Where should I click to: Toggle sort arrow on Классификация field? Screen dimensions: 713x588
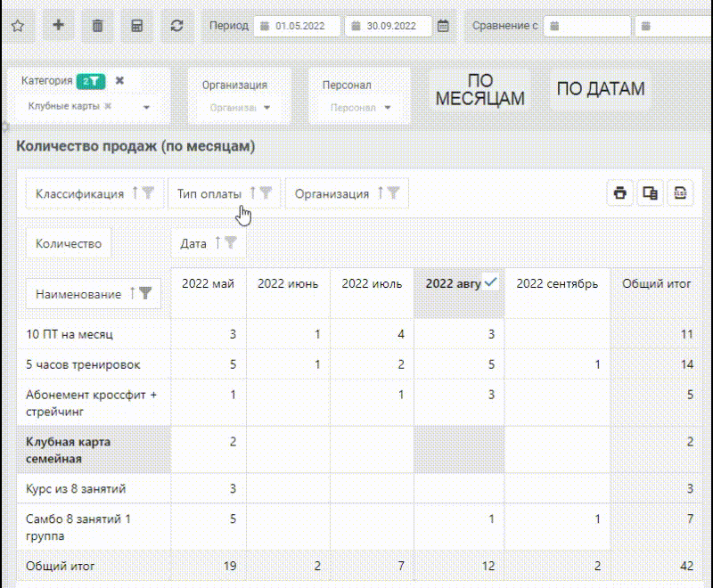[135, 193]
